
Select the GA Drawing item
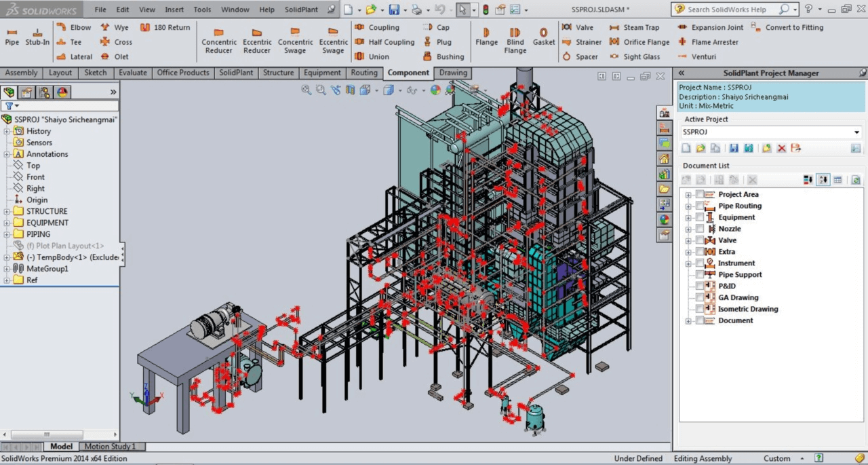pos(738,297)
